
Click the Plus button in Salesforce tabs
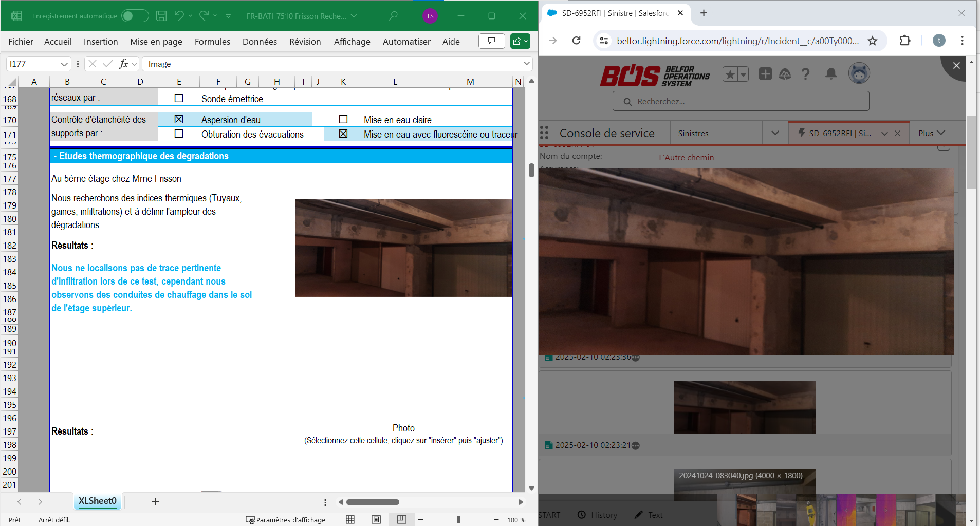(932, 133)
